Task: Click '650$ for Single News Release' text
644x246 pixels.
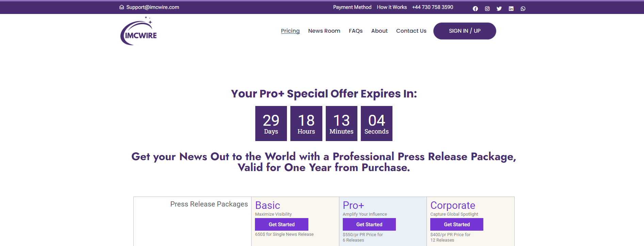Action: (284, 234)
